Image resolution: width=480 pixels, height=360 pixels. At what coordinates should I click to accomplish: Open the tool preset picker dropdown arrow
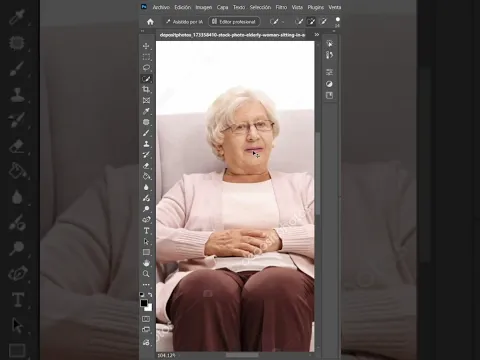click(x=283, y=22)
